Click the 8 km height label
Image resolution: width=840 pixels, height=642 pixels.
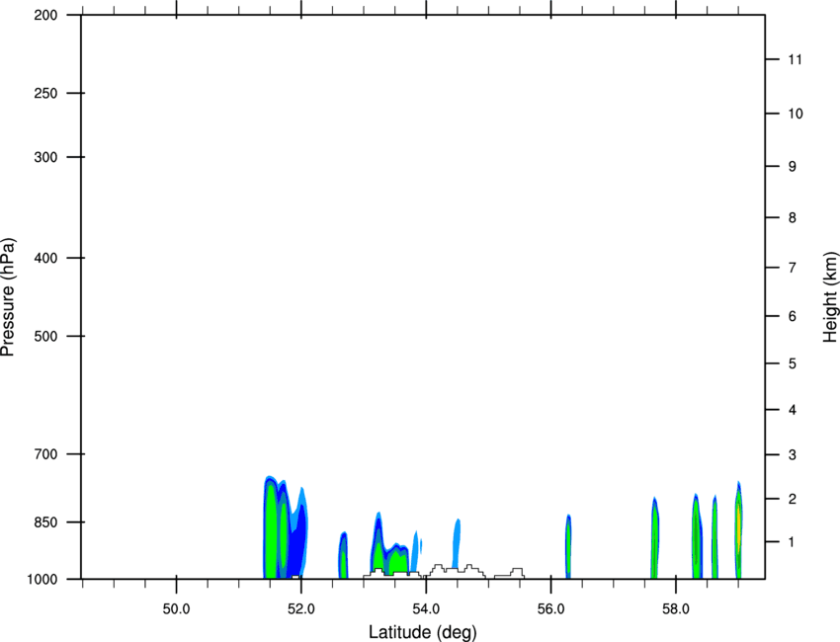(x=793, y=217)
